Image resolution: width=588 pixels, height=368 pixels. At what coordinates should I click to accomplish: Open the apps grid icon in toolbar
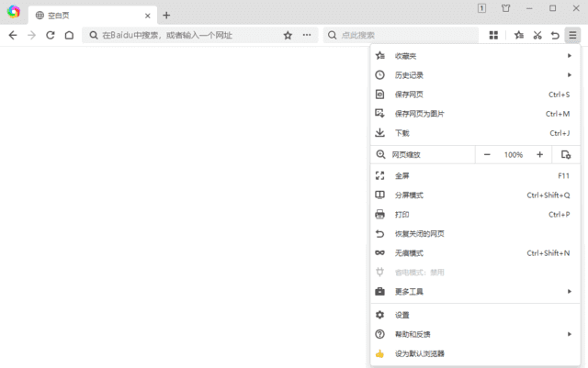[x=493, y=35]
